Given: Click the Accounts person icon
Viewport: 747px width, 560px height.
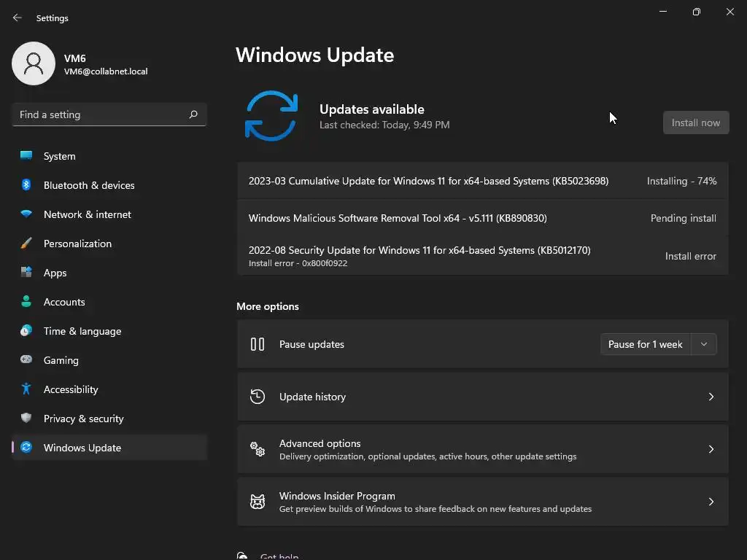Looking at the screenshot, I should tap(26, 301).
